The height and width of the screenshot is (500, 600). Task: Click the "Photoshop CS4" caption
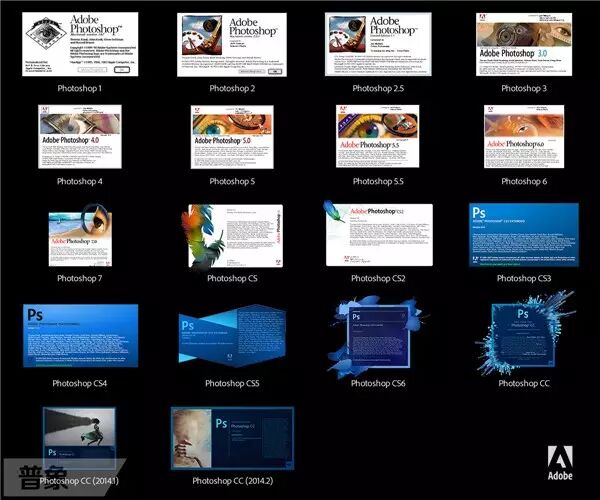point(80,383)
